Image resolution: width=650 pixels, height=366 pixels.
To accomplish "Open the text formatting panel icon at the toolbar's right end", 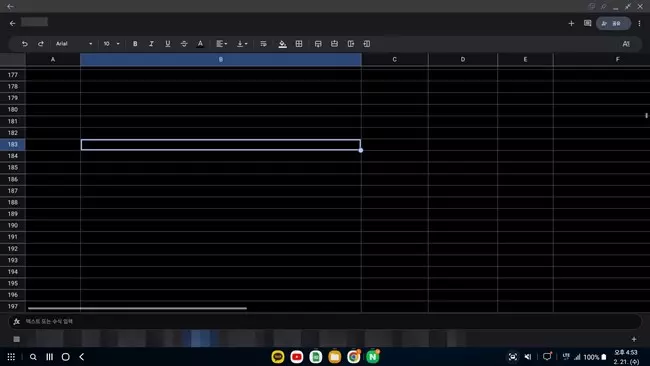I will (x=626, y=44).
